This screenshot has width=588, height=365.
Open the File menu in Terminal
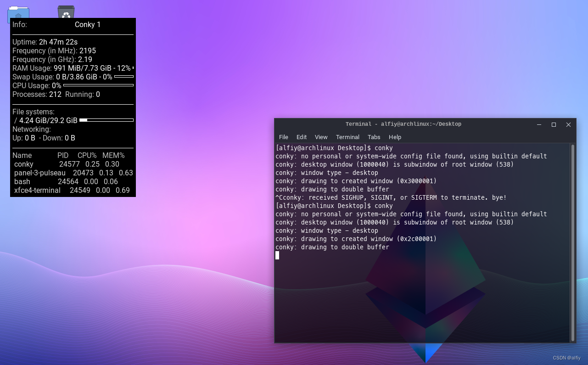tap(284, 137)
